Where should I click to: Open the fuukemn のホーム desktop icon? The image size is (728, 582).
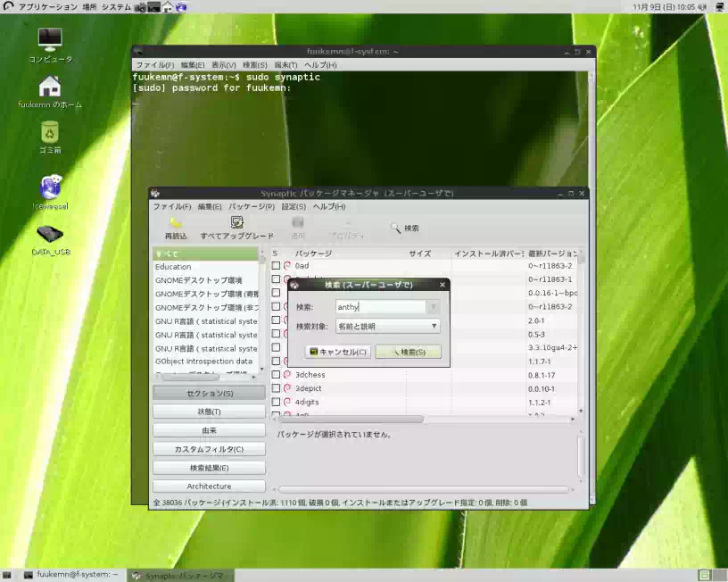coord(50,87)
